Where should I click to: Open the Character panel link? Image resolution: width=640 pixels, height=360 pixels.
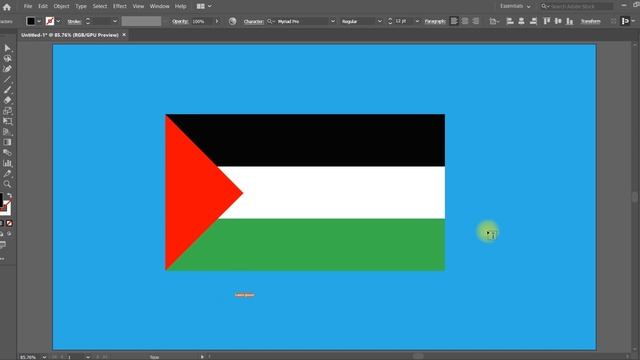click(x=253, y=21)
